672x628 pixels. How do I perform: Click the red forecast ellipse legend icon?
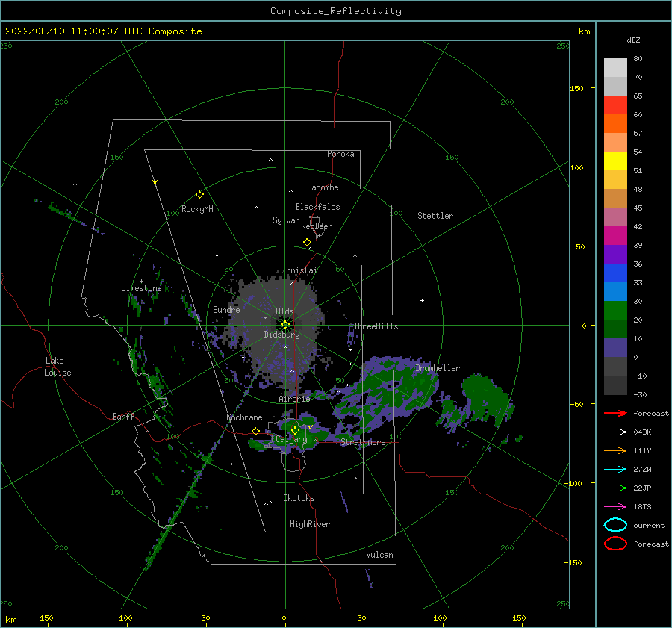[615, 544]
